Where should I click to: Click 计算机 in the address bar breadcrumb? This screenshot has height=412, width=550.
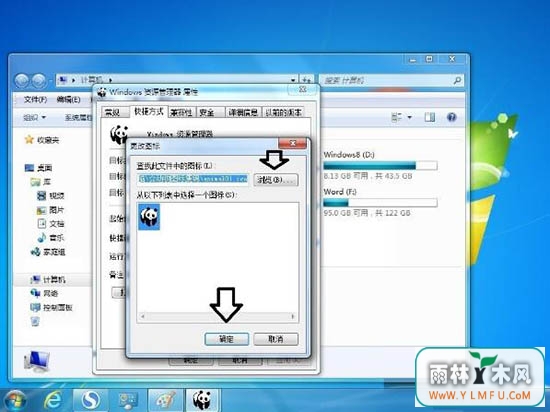point(92,80)
